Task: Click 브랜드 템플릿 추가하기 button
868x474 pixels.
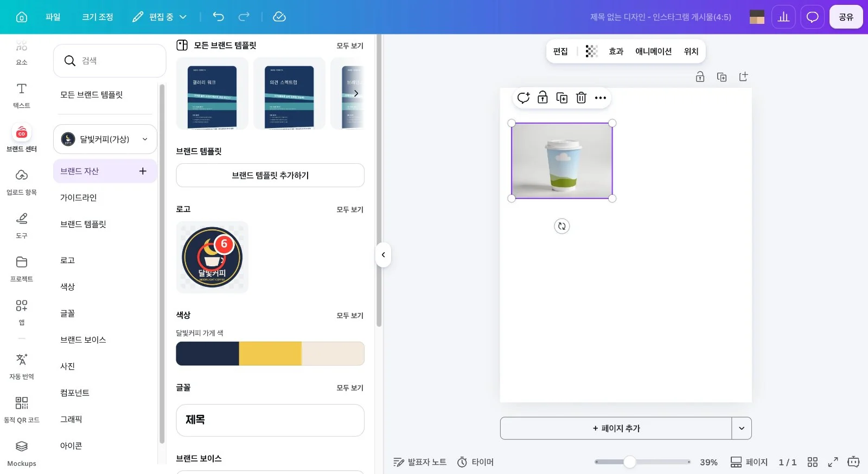Action: pyautogui.click(x=270, y=175)
